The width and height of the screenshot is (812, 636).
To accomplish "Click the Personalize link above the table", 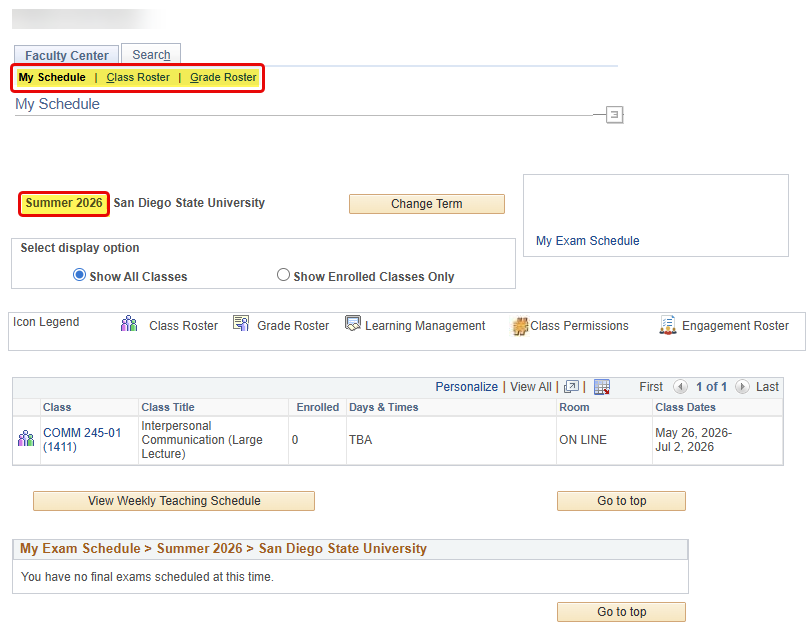I will coord(466,387).
